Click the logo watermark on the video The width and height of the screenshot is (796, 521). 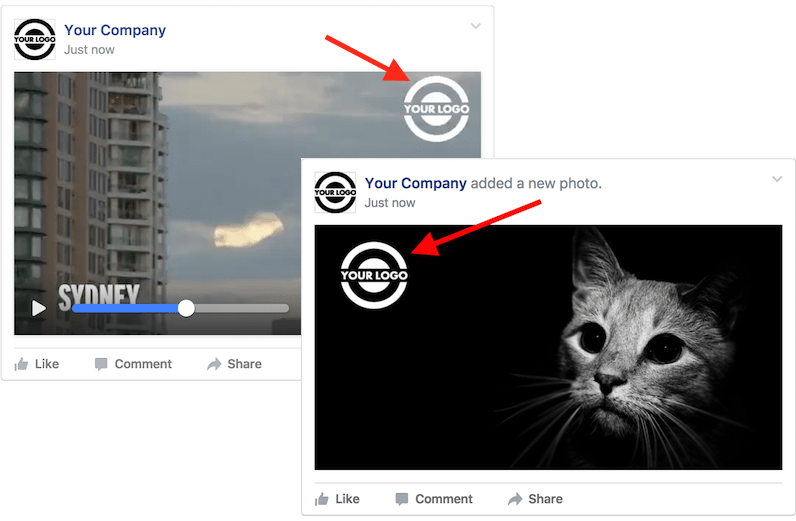(x=437, y=109)
